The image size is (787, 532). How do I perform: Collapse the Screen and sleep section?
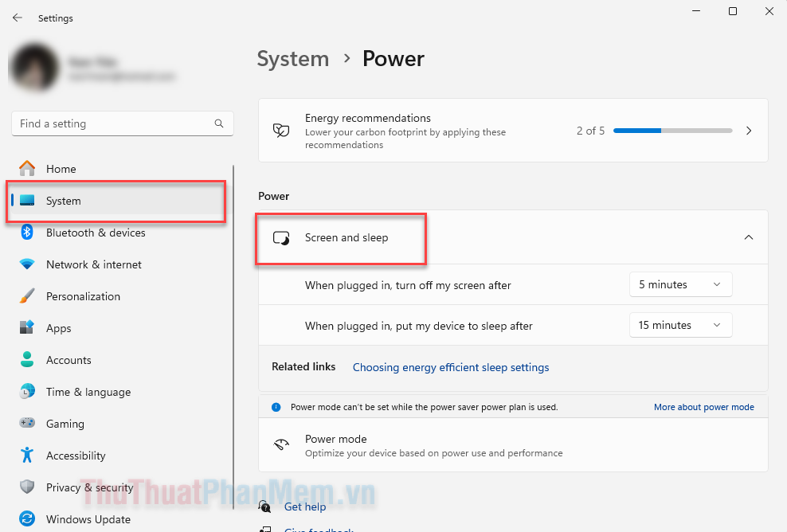tap(749, 237)
